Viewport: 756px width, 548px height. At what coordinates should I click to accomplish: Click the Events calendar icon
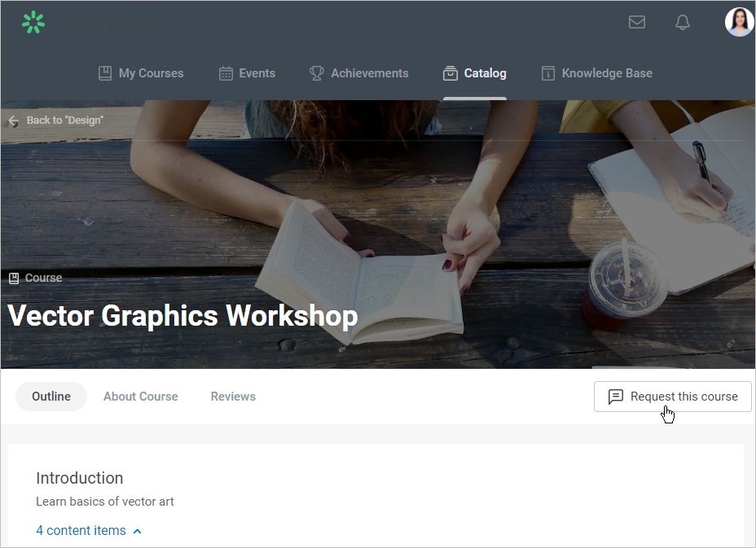(x=226, y=73)
